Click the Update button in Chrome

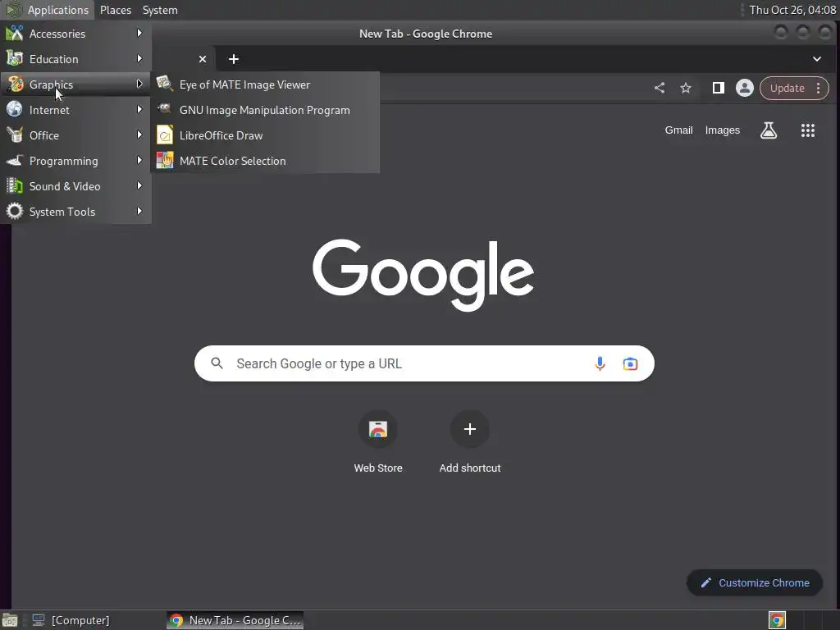point(787,88)
